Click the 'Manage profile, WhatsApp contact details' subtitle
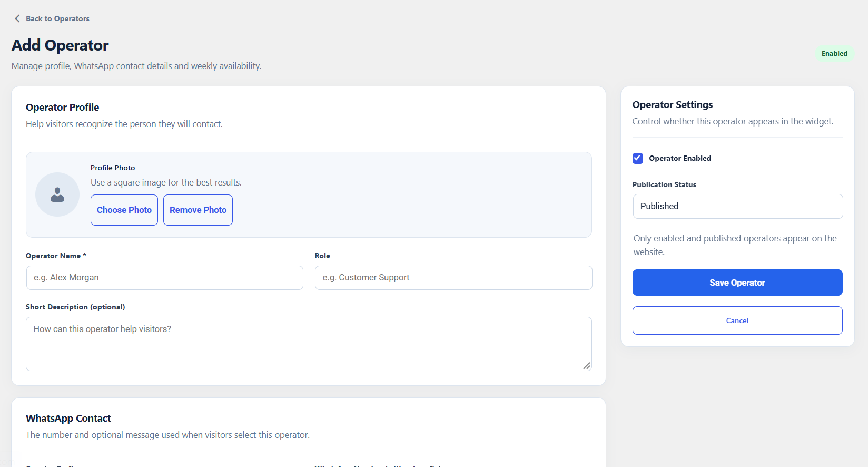This screenshot has width=868, height=467. [136, 66]
